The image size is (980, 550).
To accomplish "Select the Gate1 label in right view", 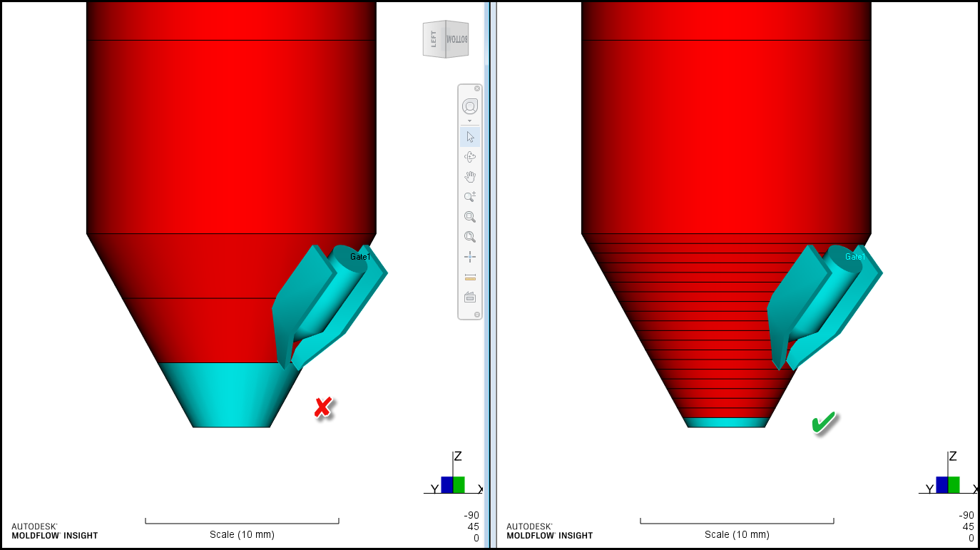I will 855,257.
